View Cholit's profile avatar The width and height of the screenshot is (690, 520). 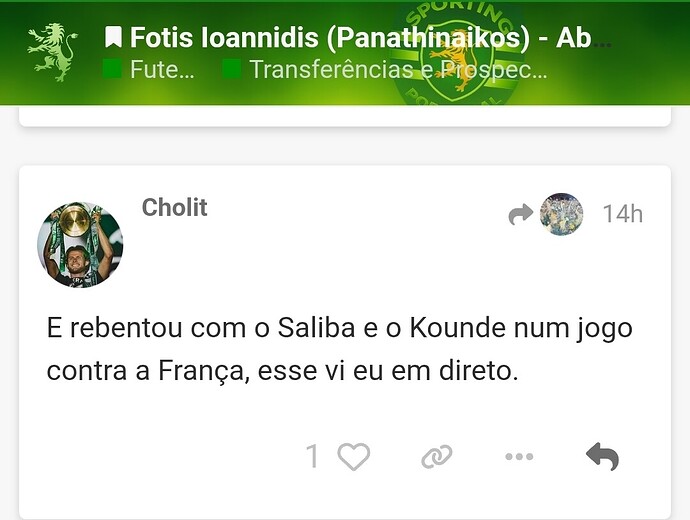pyautogui.click(x=80, y=245)
